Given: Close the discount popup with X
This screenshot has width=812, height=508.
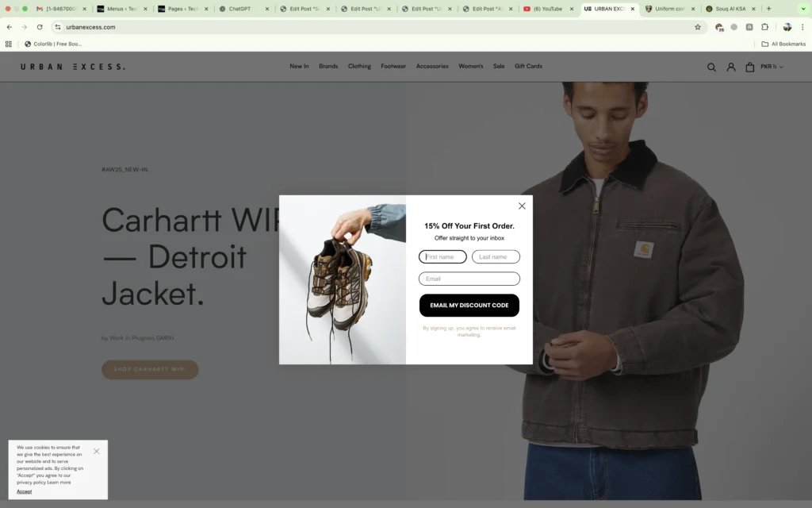Looking at the screenshot, I should 522,206.
